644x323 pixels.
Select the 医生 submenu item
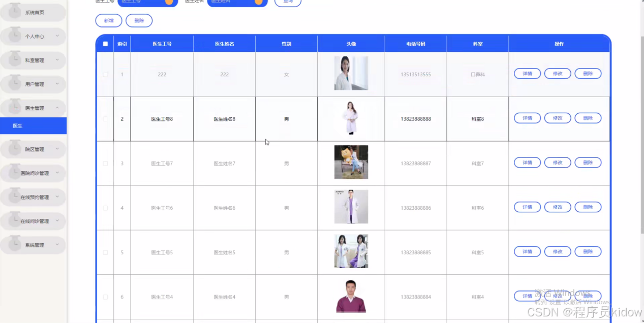click(x=17, y=125)
